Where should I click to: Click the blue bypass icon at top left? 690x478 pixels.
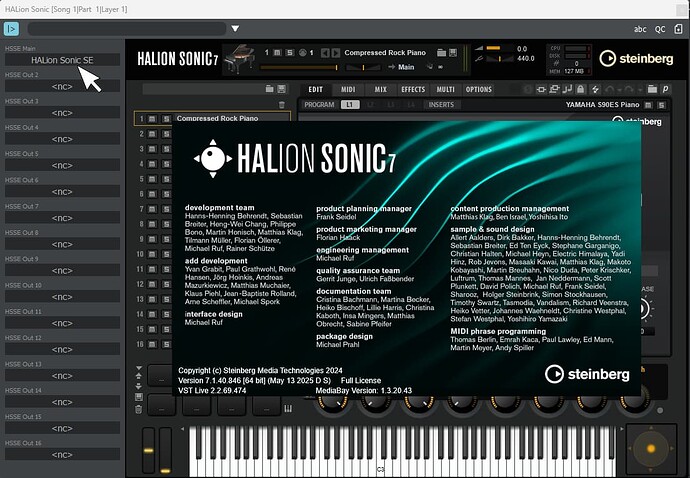click(x=11, y=29)
